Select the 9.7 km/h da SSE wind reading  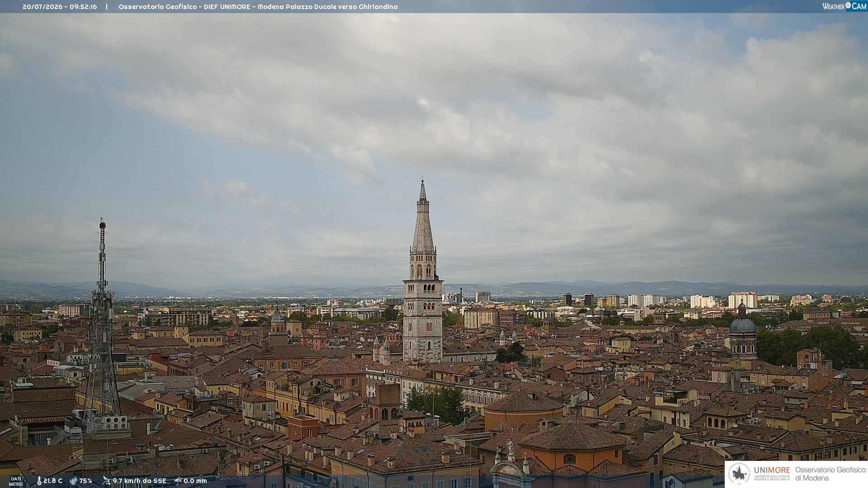(139, 481)
